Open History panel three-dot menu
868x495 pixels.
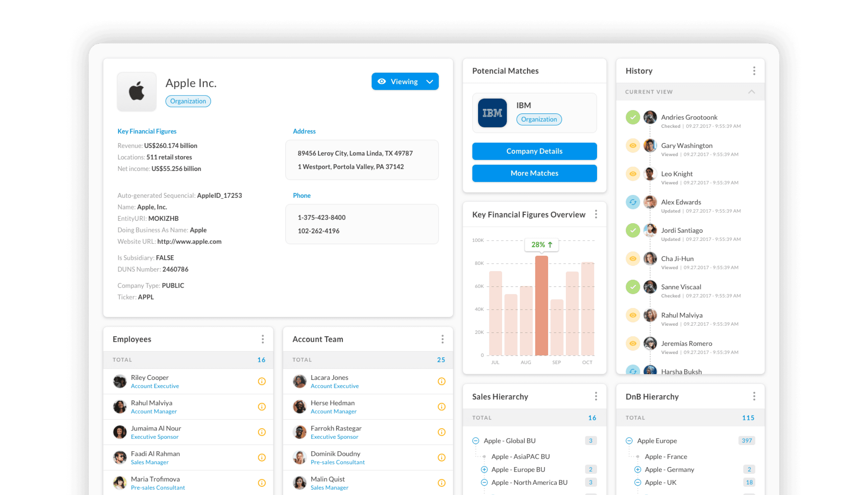point(754,71)
